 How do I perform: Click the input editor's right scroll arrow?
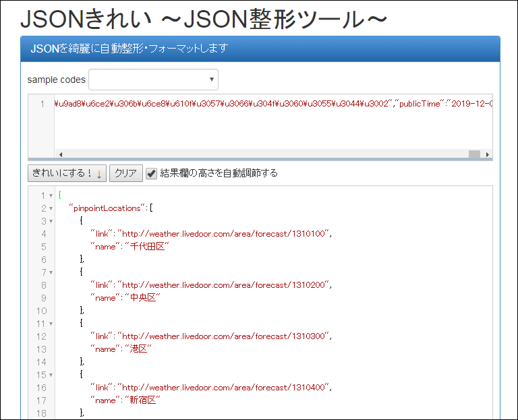click(487, 154)
